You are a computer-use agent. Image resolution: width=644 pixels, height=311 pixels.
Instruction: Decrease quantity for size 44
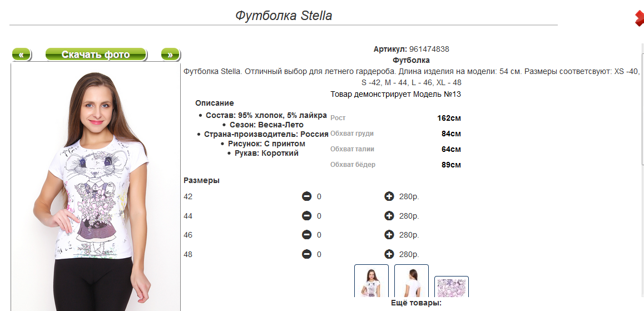click(306, 216)
